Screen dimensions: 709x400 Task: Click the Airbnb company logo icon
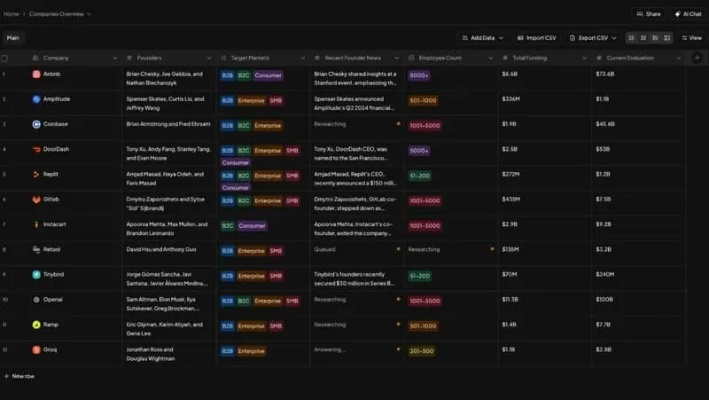point(36,74)
